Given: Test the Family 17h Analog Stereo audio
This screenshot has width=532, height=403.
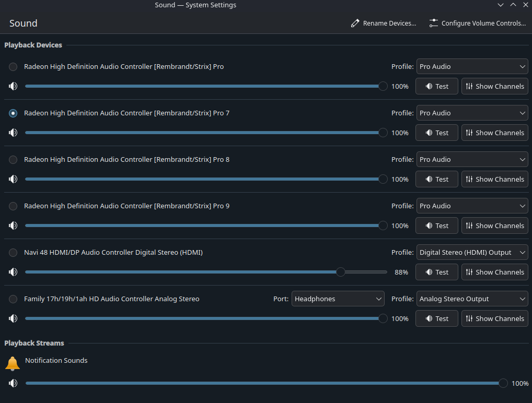Looking at the screenshot, I should click(437, 318).
